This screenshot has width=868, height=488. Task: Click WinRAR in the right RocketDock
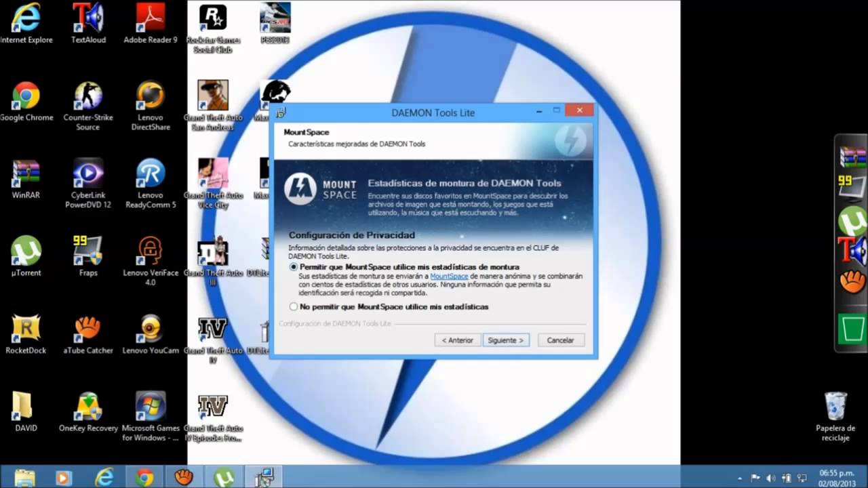tap(852, 157)
